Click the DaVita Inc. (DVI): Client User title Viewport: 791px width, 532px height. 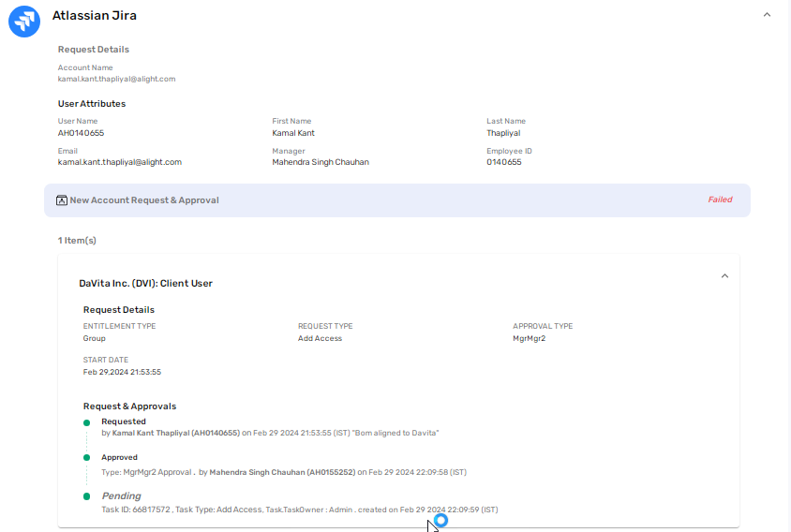(145, 284)
